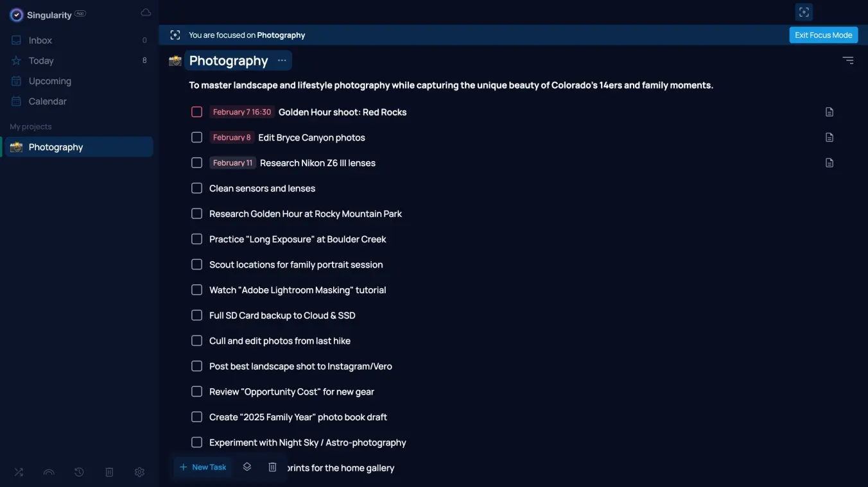This screenshot has height=487, width=868.
Task: Open the view filter options menu at right
Action: pyautogui.click(x=847, y=60)
